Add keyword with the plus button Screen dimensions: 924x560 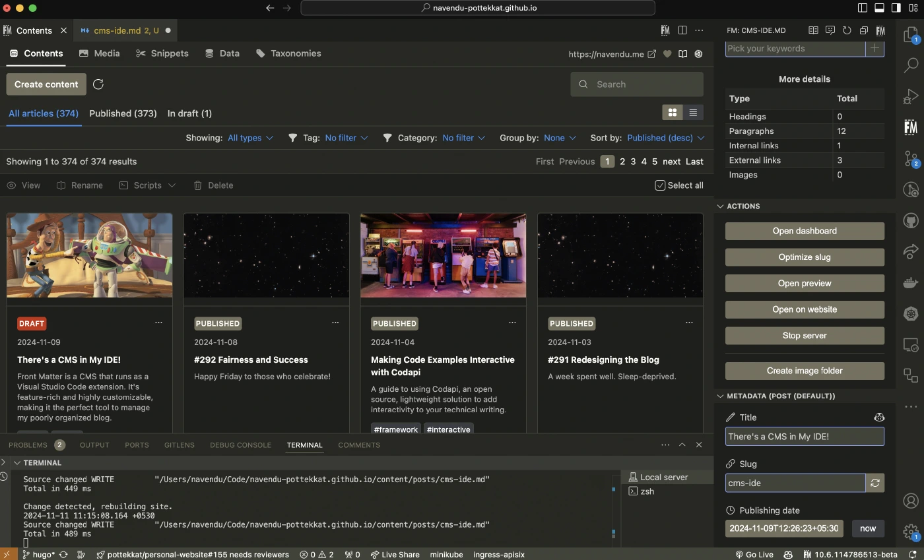[x=875, y=48]
